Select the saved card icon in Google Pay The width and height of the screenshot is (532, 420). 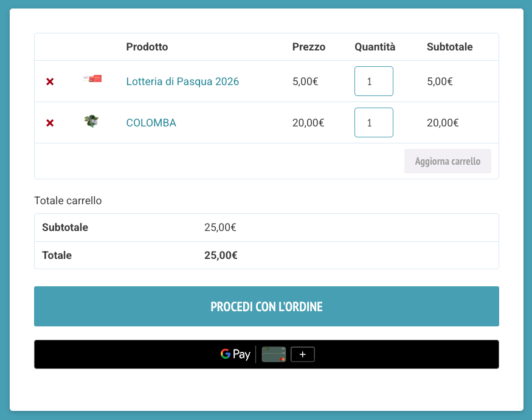point(274,354)
